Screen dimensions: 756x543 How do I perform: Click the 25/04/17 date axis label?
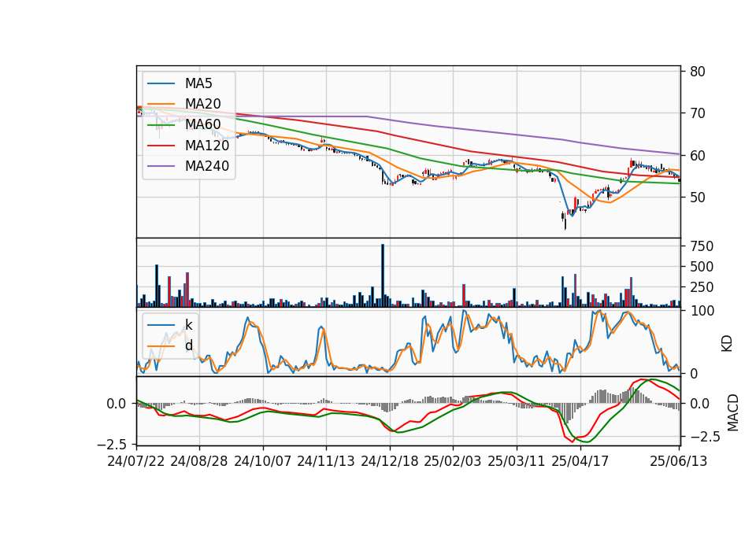(580, 461)
